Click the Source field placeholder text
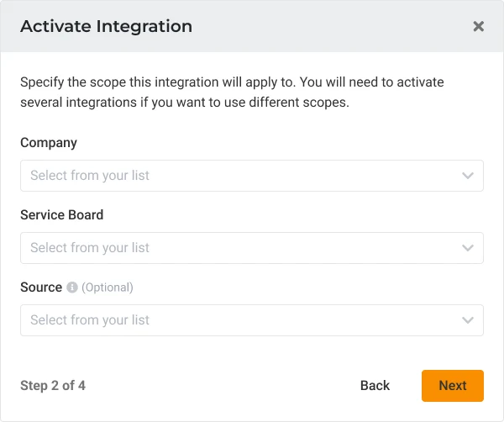This screenshot has height=422, width=504. (90, 320)
